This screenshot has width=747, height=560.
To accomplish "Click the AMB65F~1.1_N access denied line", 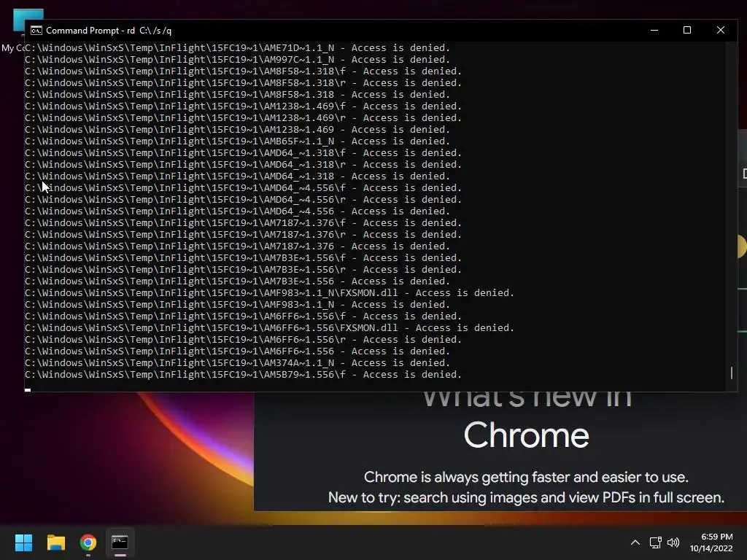I will 237,141.
